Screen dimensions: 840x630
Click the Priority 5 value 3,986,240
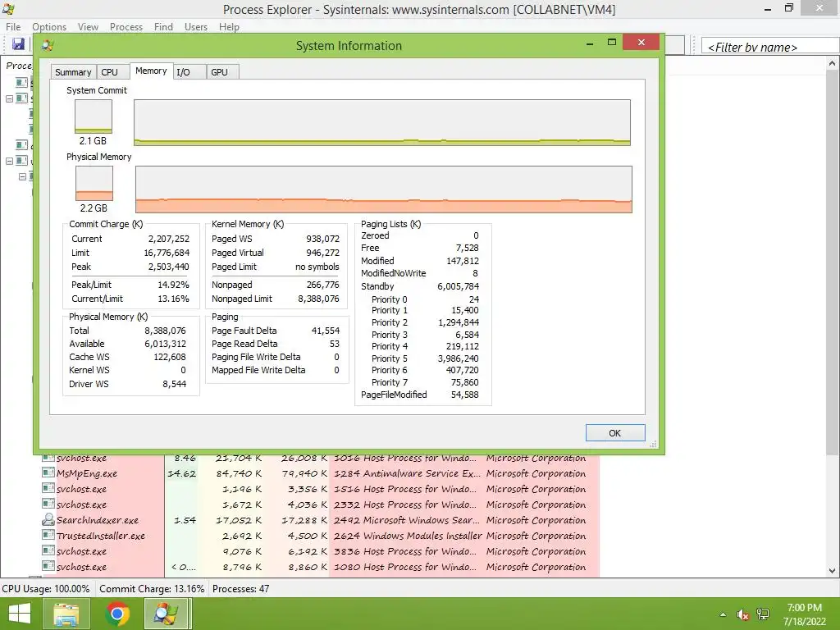458,359
